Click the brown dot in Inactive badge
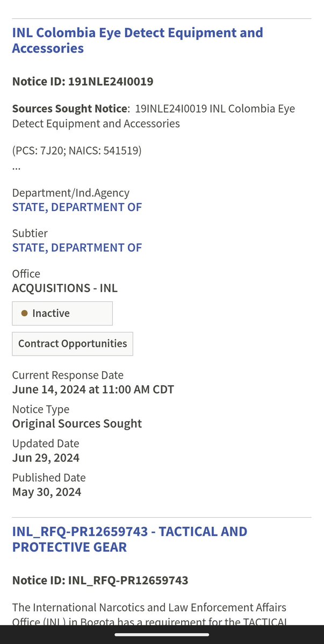Viewport: 324px width, 644px height. pos(24,313)
